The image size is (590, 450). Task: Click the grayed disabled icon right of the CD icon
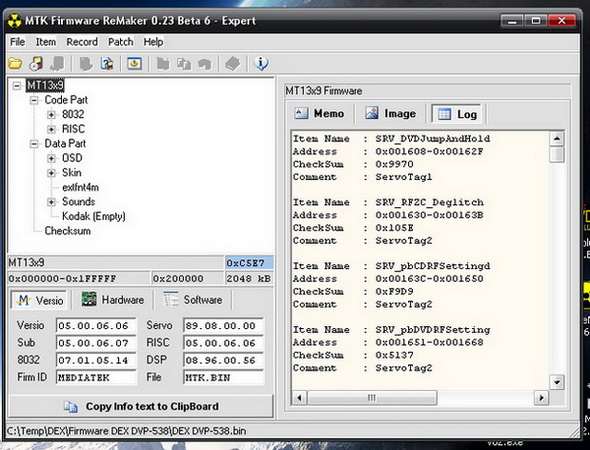click(x=57, y=64)
